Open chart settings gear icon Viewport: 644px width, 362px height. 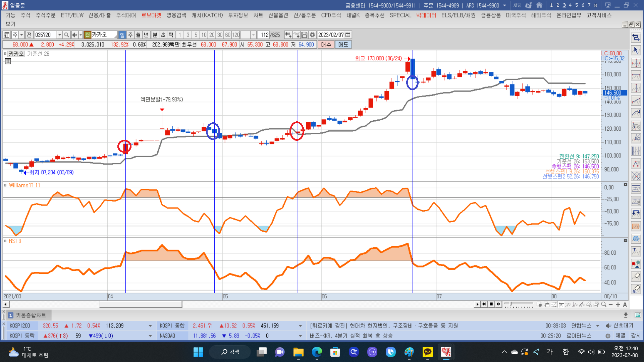(312, 35)
